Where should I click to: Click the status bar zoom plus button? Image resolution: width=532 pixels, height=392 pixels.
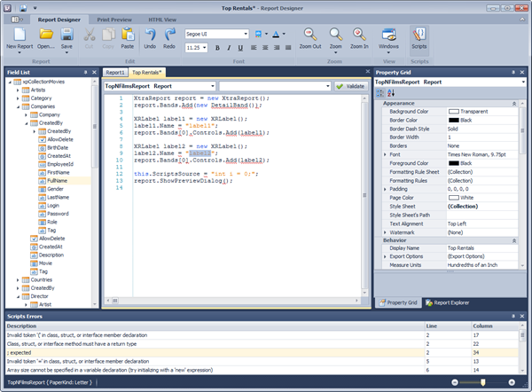pos(512,382)
